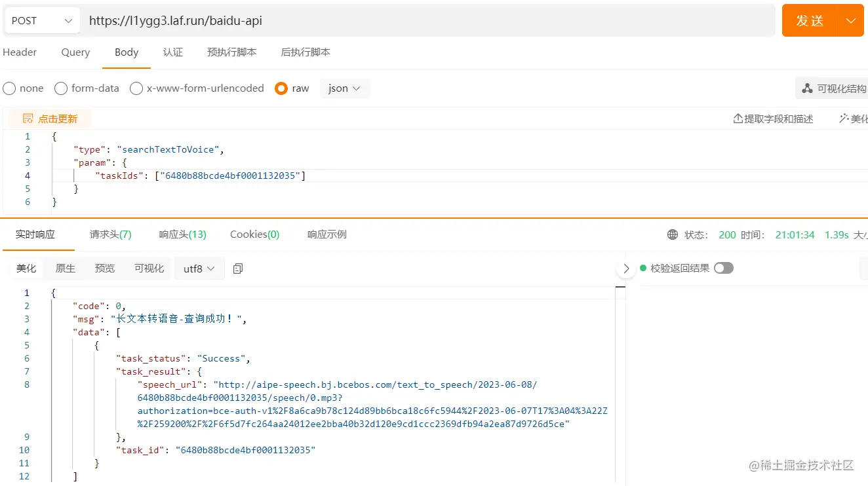Click the 1.39s duration value
This screenshot has width=868, height=486.
click(x=837, y=234)
